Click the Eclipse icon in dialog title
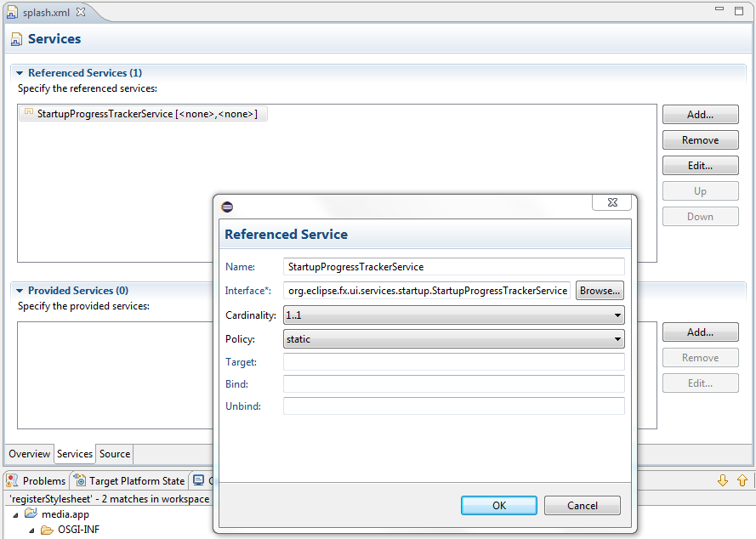This screenshot has height=539, width=756. 227,207
